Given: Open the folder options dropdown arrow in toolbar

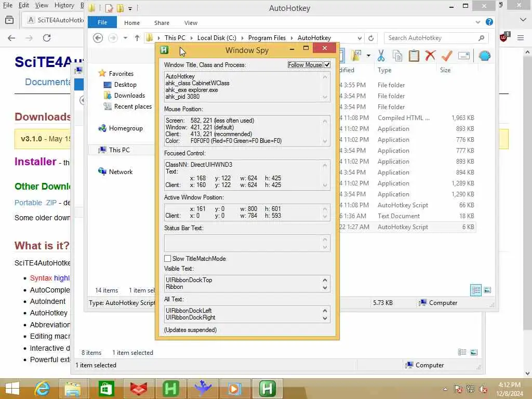Looking at the screenshot, I should click(368, 55).
